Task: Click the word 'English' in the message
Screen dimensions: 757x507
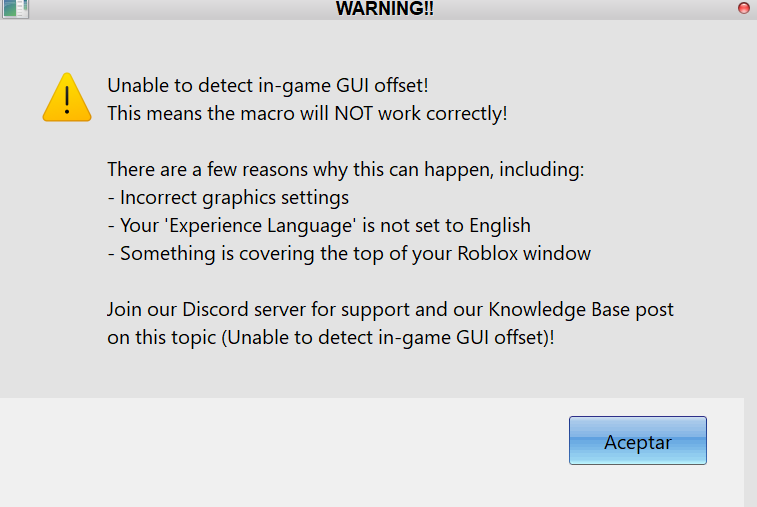Action: [x=500, y=225]
